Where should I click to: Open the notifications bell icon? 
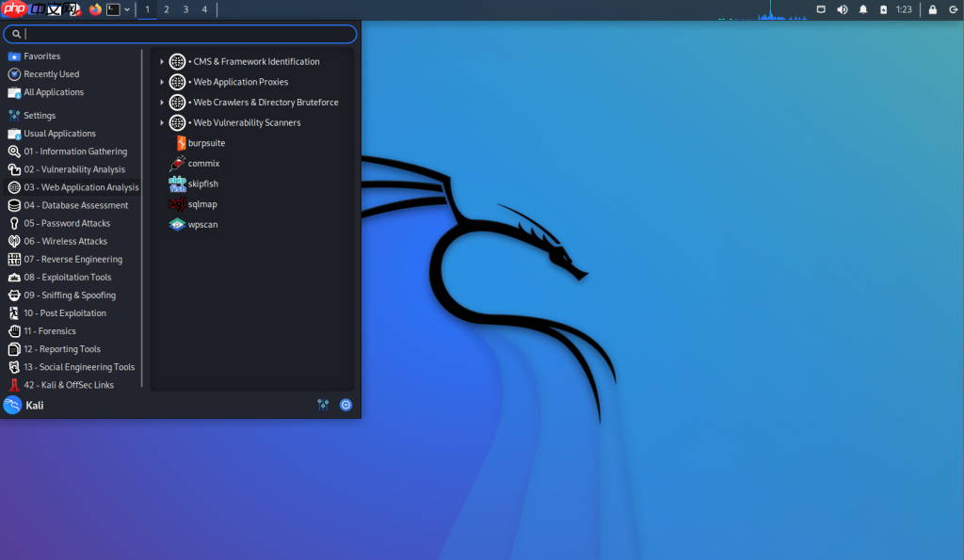[x=863, y=9]
